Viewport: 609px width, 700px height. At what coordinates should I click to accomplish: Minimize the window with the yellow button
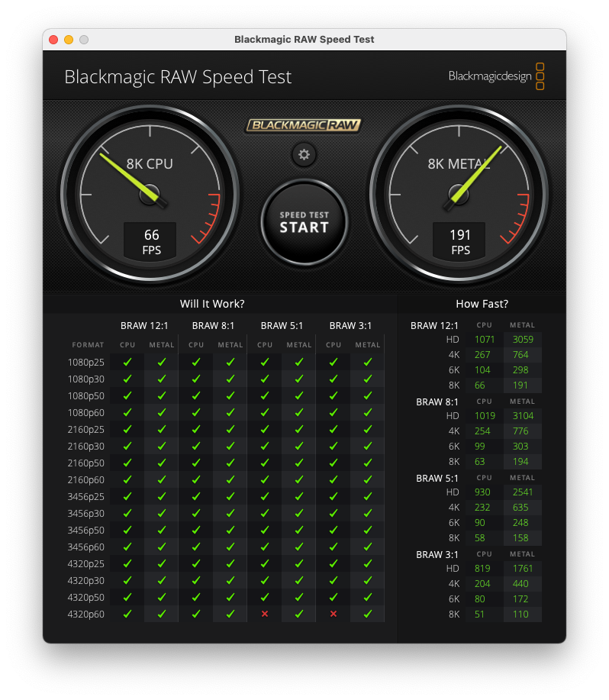point(69,40)
